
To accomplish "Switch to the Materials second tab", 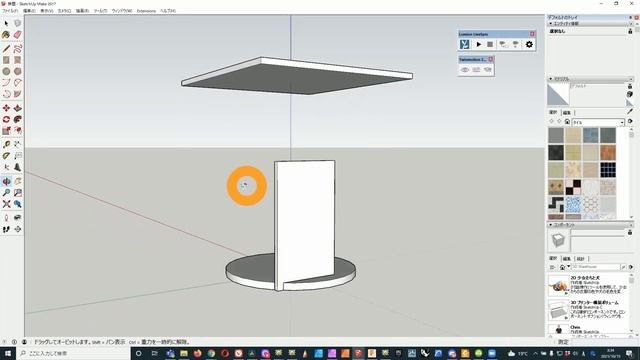I will (x=567, y=112).
